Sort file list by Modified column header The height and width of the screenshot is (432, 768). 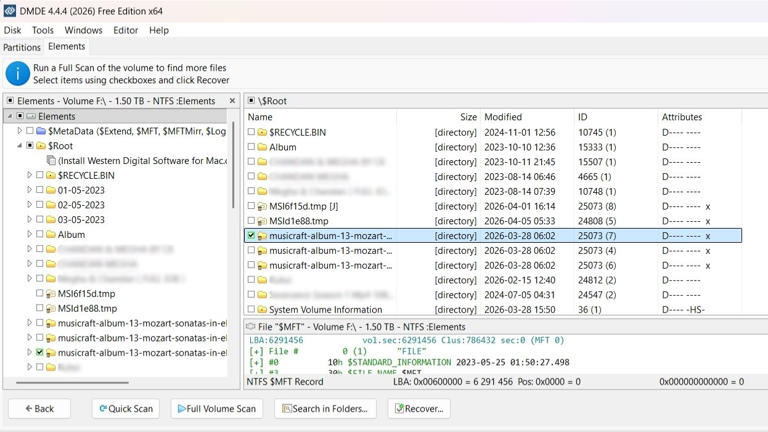(x=503, y=117)
